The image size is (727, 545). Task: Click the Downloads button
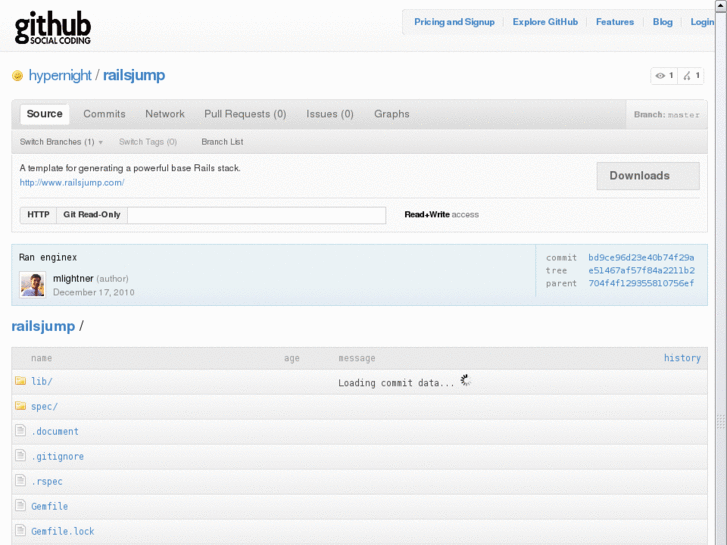[x=648, y=176]
